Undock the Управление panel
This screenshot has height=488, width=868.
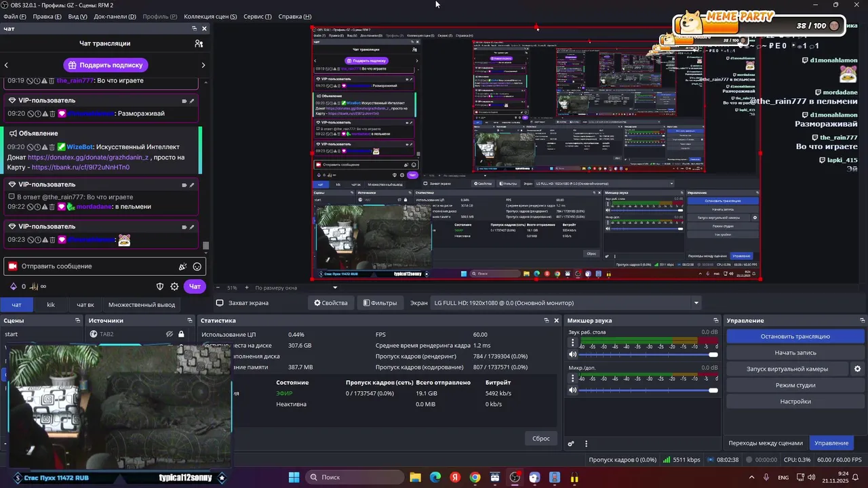[863, 321]
